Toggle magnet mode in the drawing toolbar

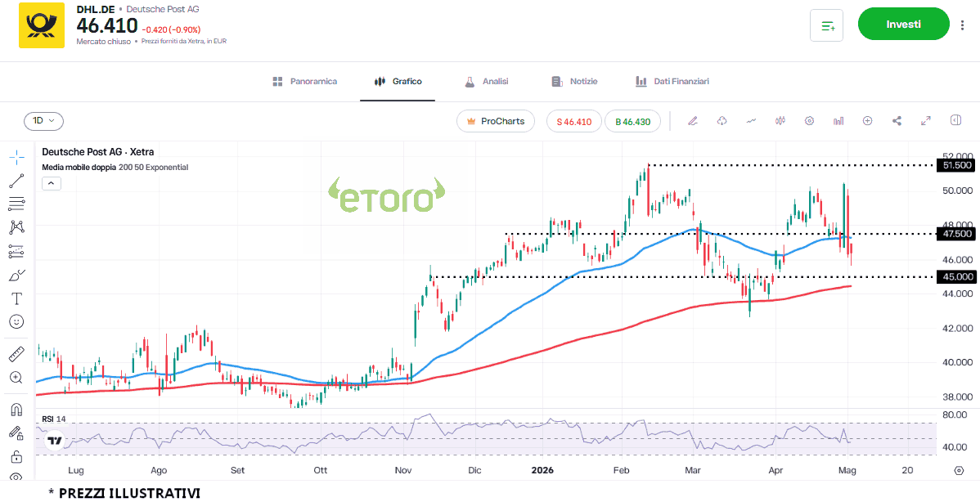(x=17, y=410)
